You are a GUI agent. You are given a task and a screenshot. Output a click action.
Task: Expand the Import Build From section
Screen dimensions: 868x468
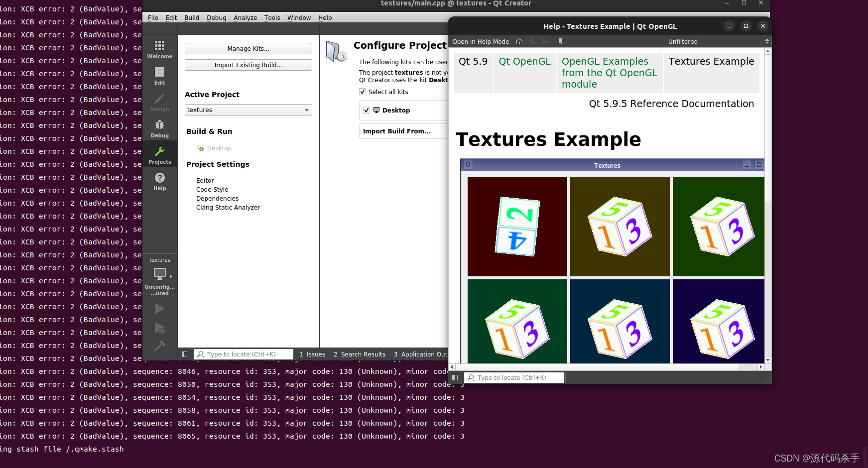403,131
